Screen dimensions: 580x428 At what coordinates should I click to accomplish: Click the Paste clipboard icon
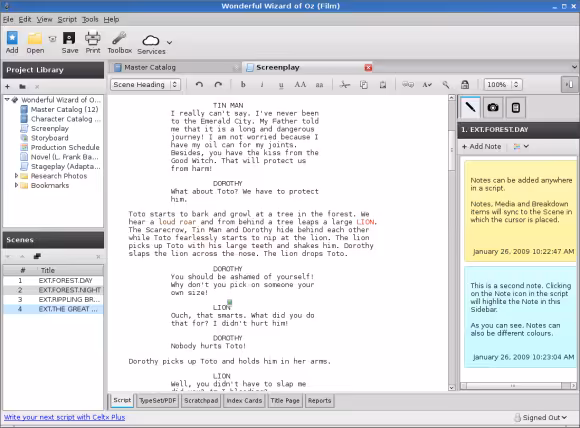[x=383, y=85]
